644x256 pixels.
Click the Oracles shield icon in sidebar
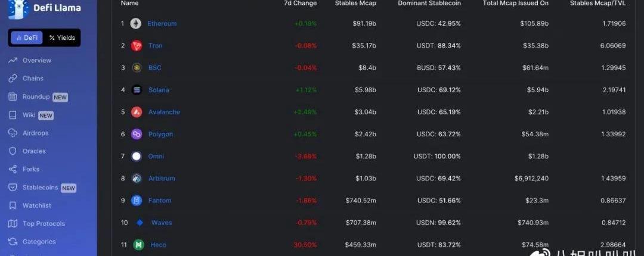click(13, 151)
